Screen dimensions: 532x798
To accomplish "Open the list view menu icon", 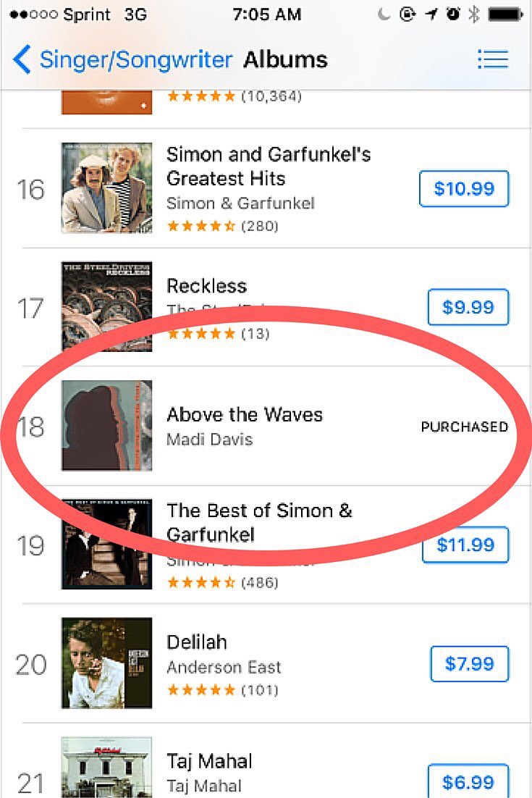I will coord(493,59).
